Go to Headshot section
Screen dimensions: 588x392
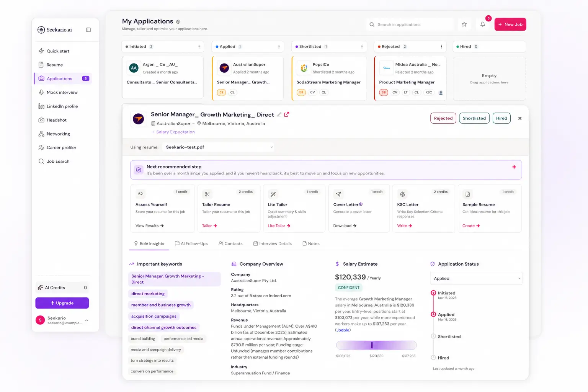57,120
